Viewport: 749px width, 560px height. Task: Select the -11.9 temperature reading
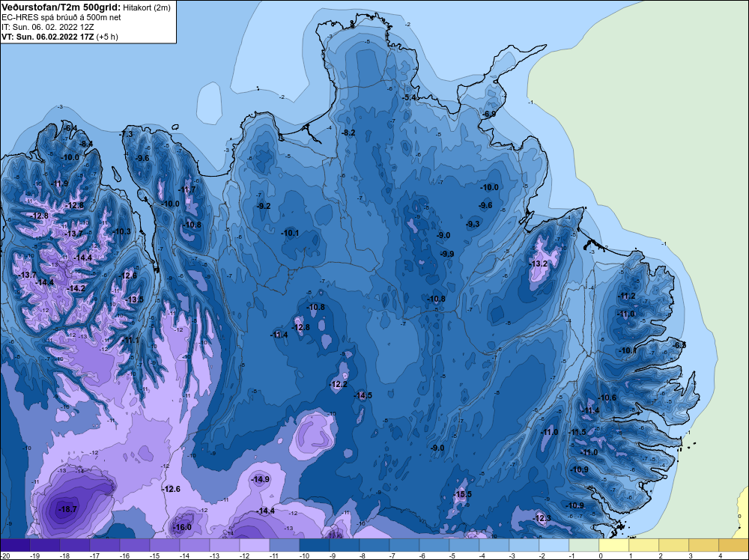pos(60,183)
